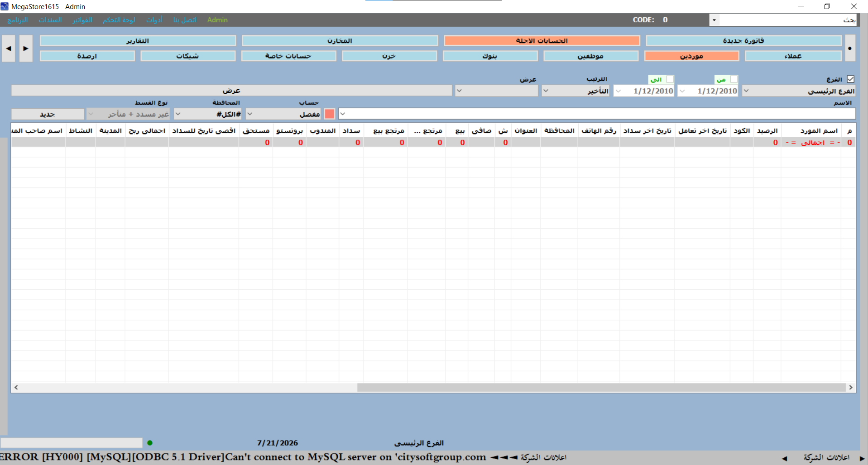Open the اتصل بنا menu
The width and height of the screenshot is (868, 465).
pyautogui.click(x=185, y=20)
